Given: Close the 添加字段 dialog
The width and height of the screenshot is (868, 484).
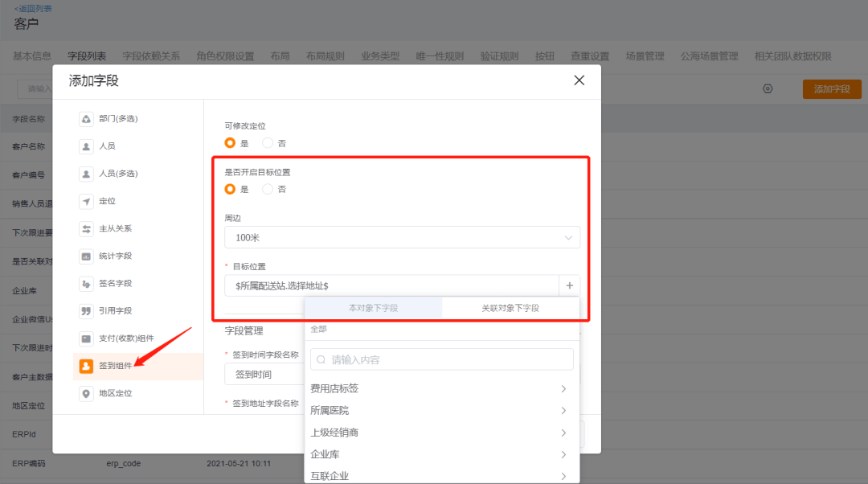Looking at the screenshot, I should 579,80.
